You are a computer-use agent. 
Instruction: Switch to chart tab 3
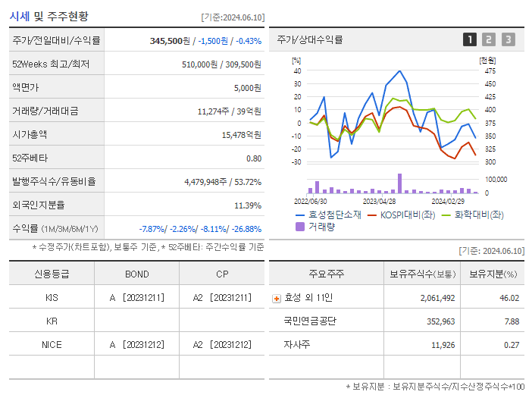(509, 39)
